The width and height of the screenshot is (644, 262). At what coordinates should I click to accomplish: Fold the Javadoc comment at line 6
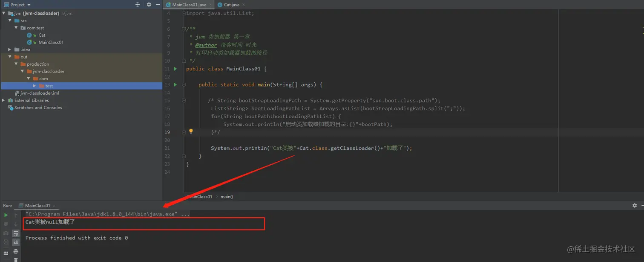tap(184, 29)
